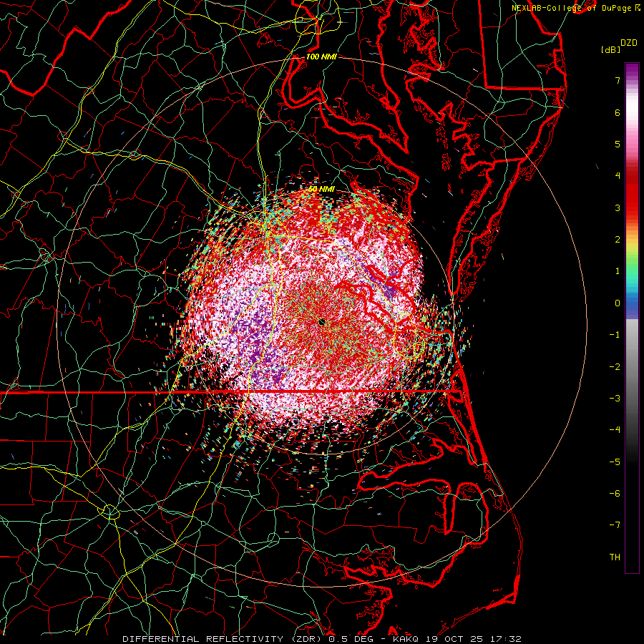Click the black radar site dot at center

(x=321, y=323)
